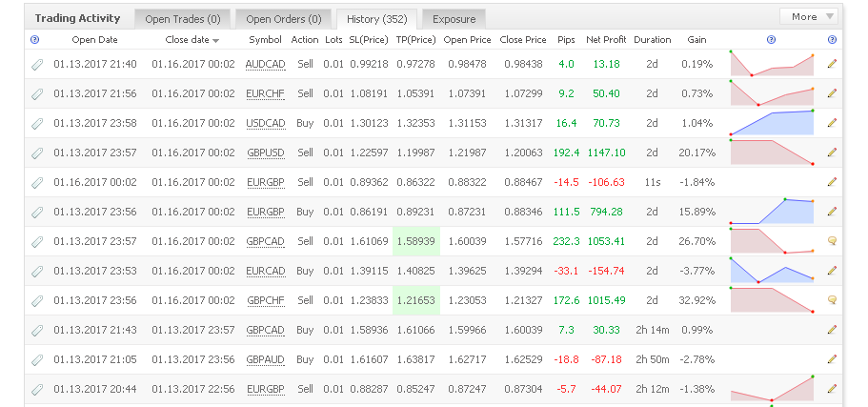Switch to the Open Trades (0) tab
Viewport: 868px width, 407px height.
tap(183, 19)
